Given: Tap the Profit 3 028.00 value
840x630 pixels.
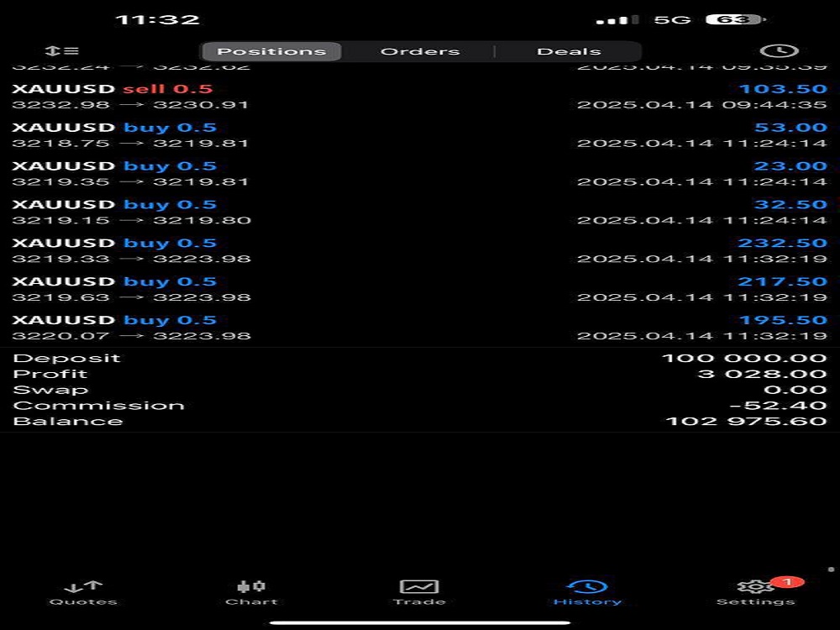Looking at the screenshot, I should 763,374.
